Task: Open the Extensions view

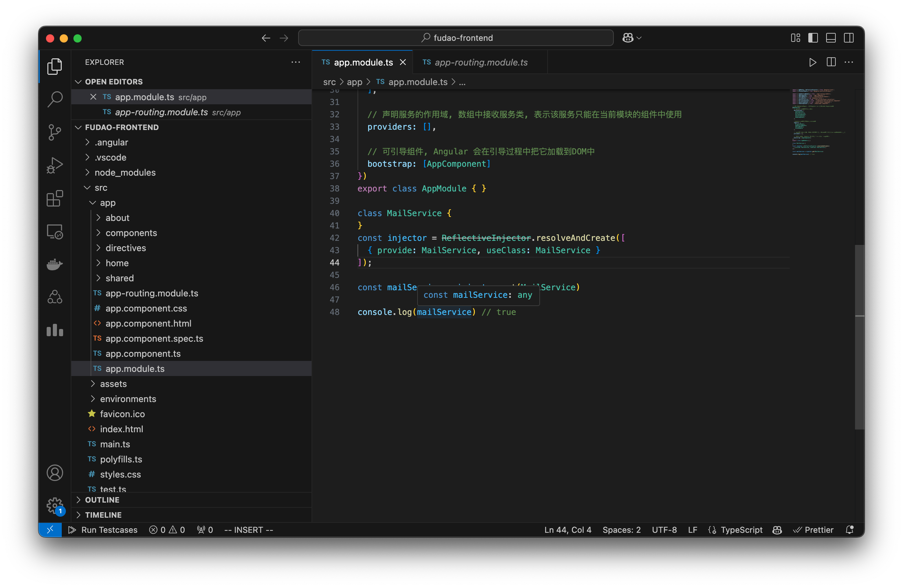Action: pos(55,198)
